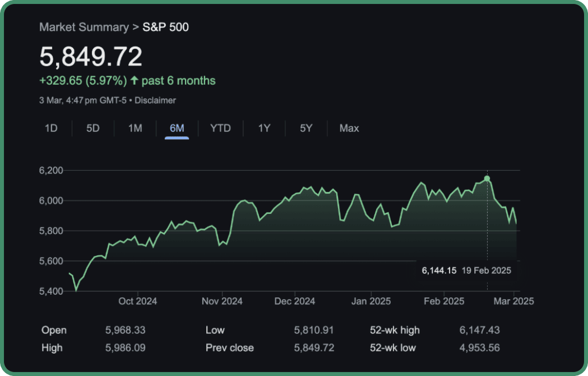Image resolution: width=588 pixels, height=376 pixels.
Task: Click the Feb 2025 axis label
Action: (444, 301)
